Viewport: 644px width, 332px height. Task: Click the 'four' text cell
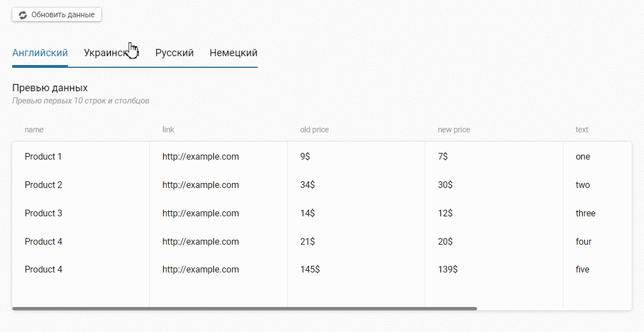pyautogui.click(x=583, y=242)
